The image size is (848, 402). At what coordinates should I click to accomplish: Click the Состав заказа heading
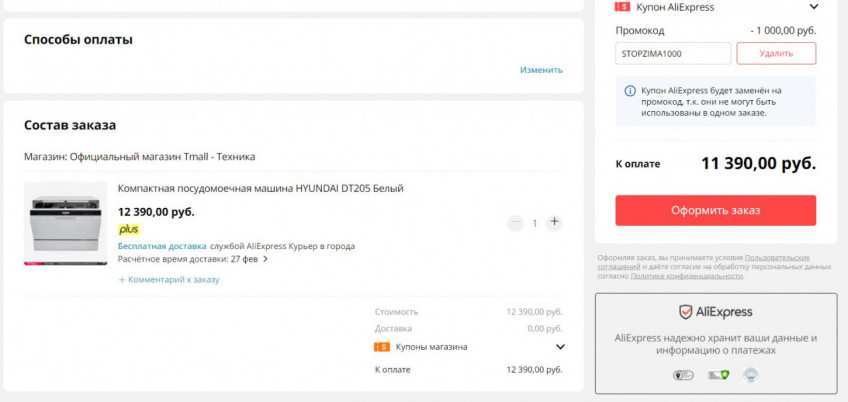pos(70,125)
